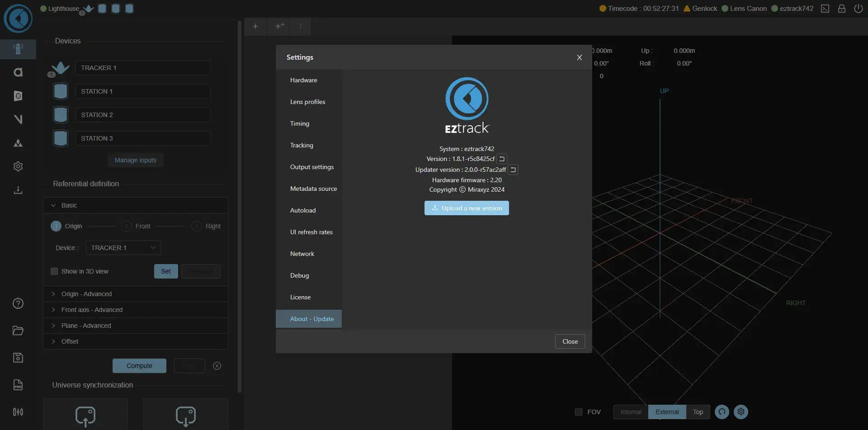Select the Lens profiles settings tab

click(307, 102)
